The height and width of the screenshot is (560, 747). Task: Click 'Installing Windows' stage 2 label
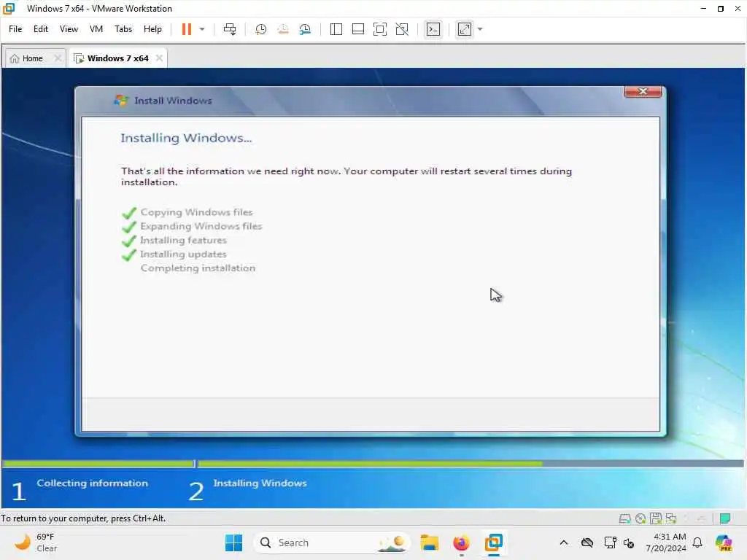[260, 483]
